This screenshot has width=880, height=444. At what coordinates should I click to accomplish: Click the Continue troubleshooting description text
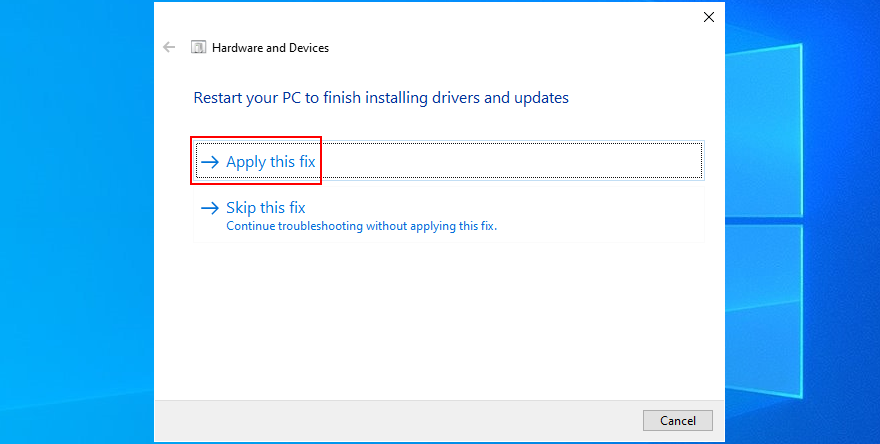coord(361,226)
